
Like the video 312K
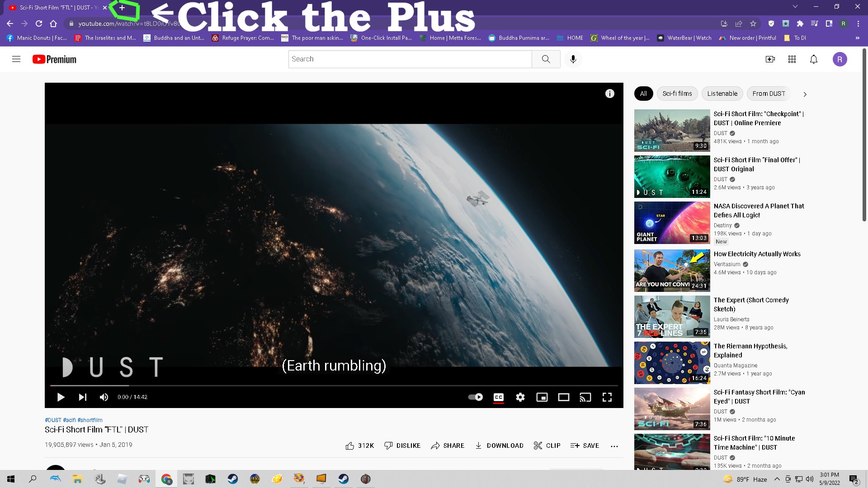pyautogui.click(x=360, y=446)
